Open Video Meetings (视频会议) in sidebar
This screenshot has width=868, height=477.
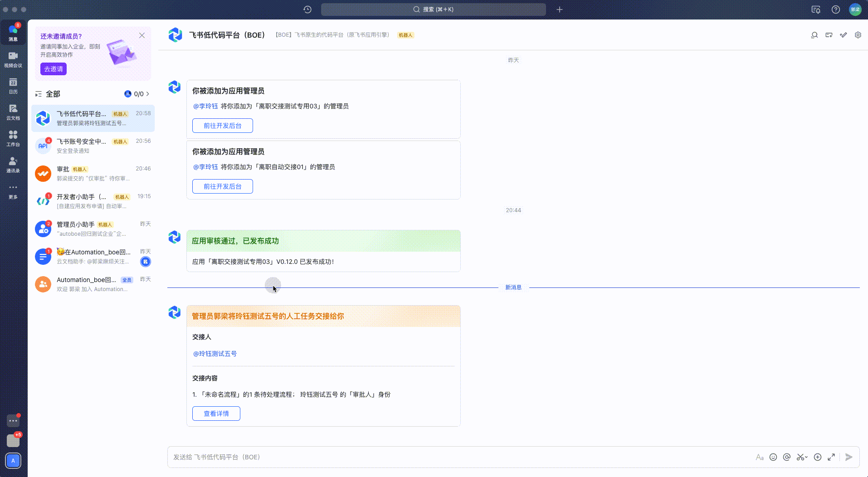pos(13,59)
